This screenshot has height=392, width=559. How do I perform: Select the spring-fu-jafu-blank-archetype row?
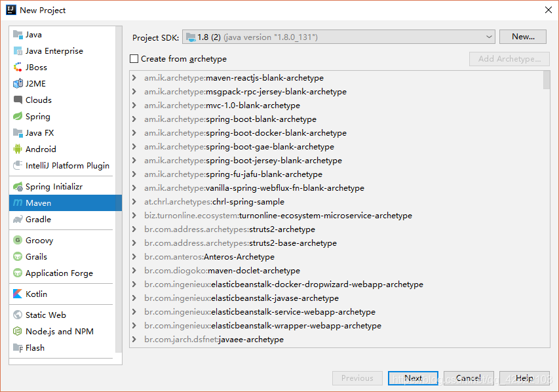pos(337,174)
